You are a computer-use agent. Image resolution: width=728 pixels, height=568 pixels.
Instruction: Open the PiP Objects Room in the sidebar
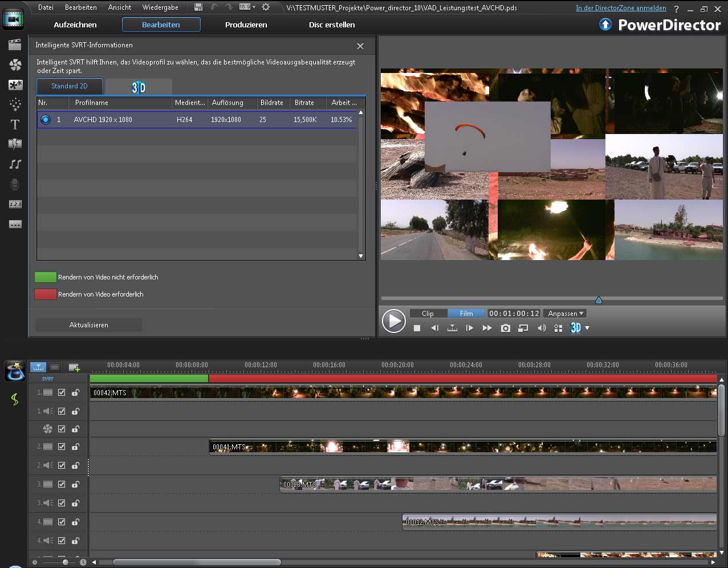(x=15, y=85)
